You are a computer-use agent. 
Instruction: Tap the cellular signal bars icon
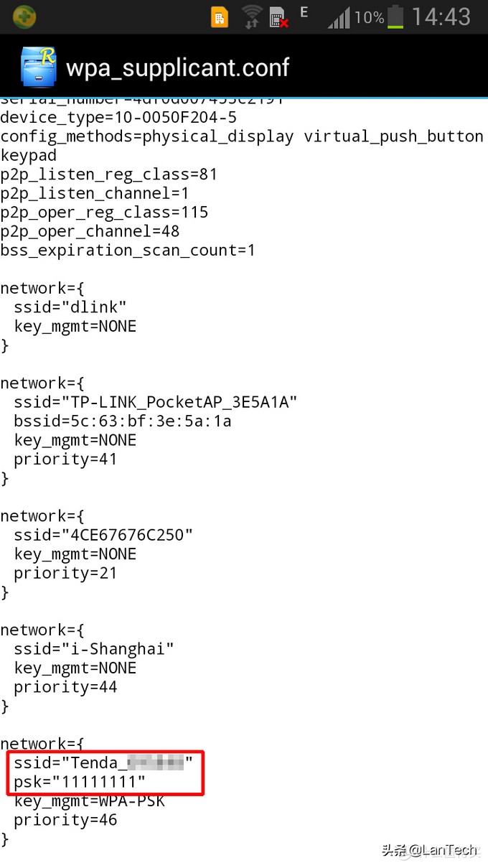(339, 17)
